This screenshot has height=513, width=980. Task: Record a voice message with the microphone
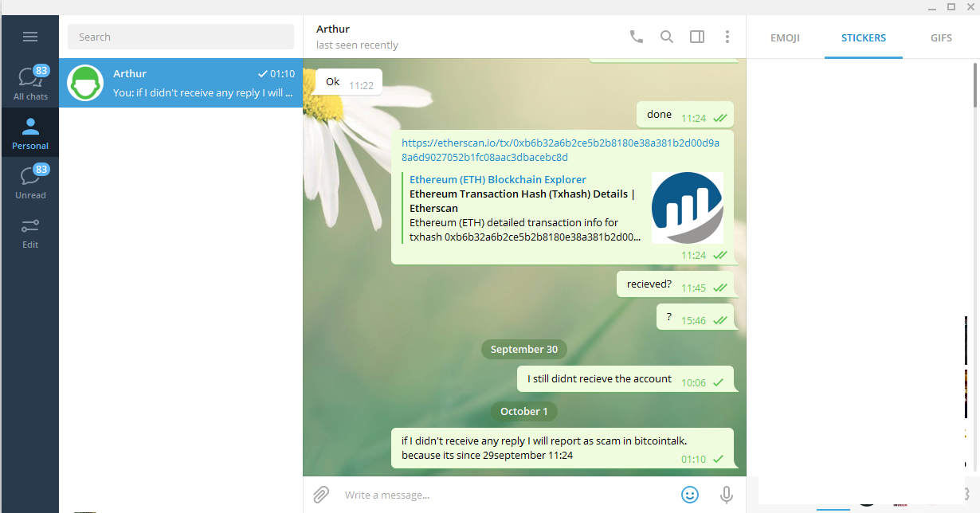(726, 495)
